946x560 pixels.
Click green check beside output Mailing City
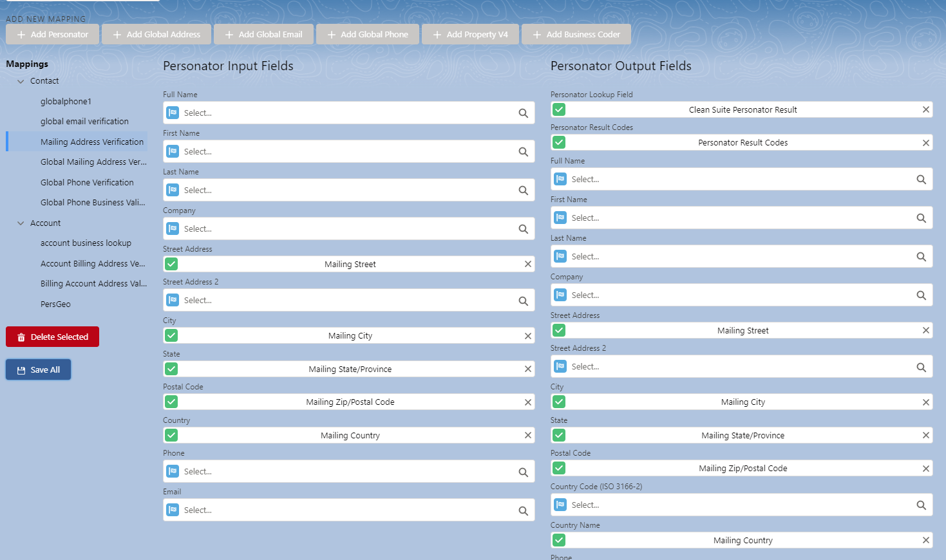pyautogui.click(x=559, y=402)
